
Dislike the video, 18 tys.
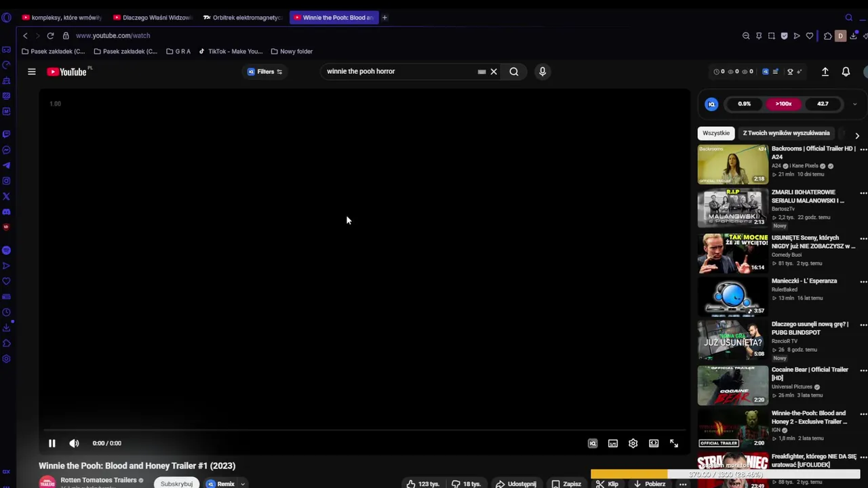coord(467,484)
